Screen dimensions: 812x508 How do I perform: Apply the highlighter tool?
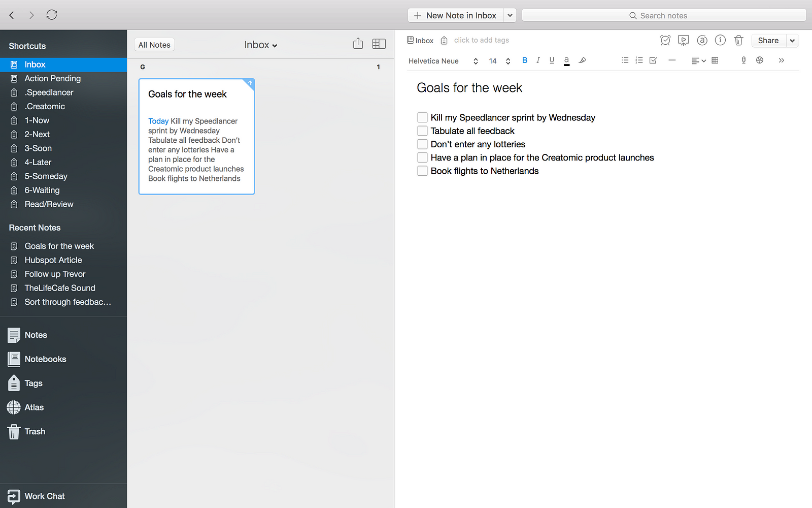[583, 60]
